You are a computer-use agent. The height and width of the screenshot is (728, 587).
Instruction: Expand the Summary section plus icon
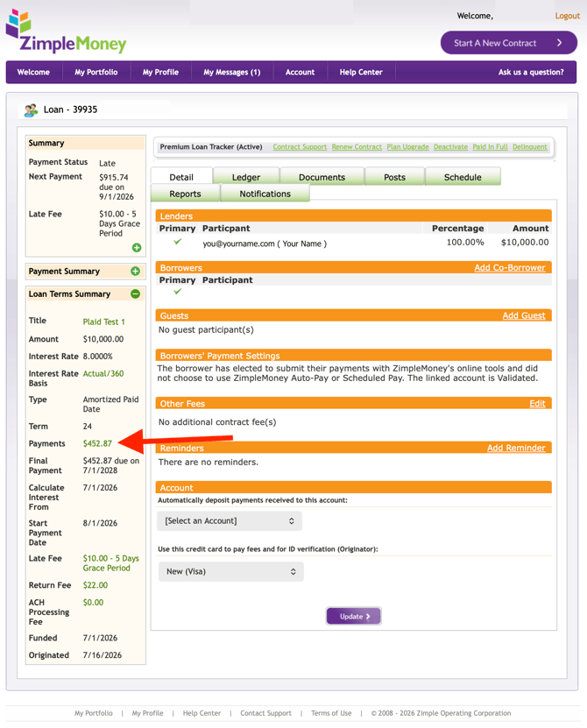point(137,247)
